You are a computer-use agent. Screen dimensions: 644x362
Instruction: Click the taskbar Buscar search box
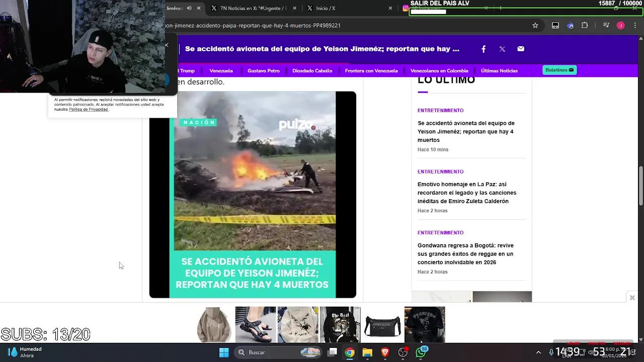[x=279, y=352]
